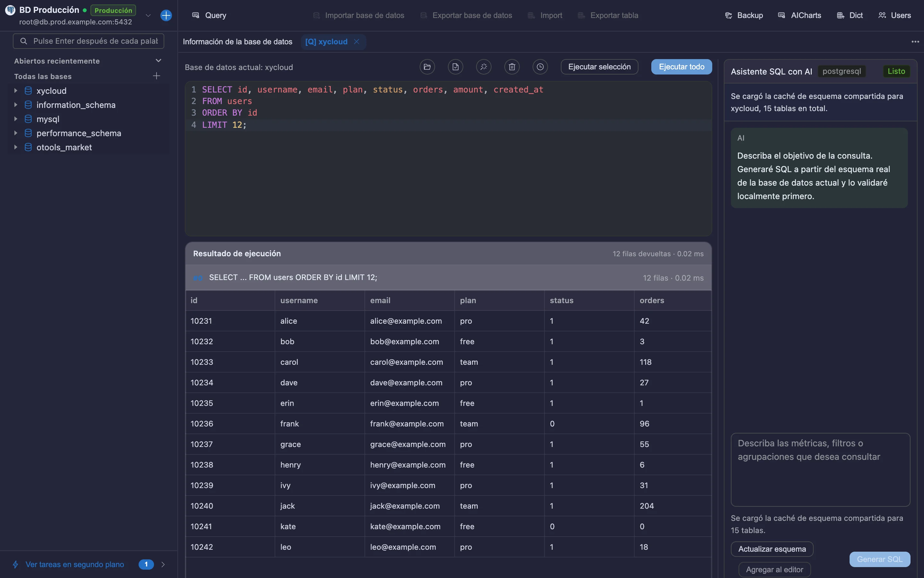Screen dimensions: 924x578
Task: Collapse Abiertos recientemente section
Action: click(x=158, y=60)
